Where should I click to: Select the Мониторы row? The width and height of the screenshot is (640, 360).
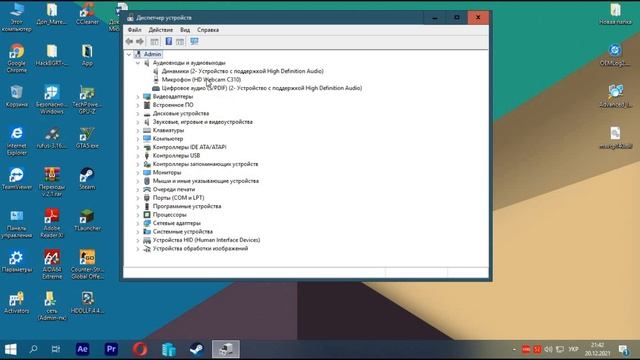click(x=167, y=172)
